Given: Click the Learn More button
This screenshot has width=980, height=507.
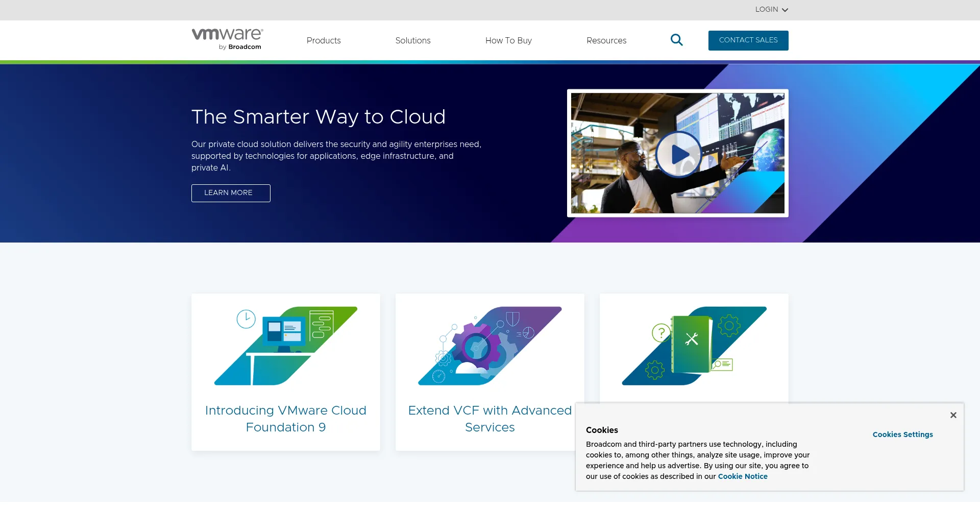Looking at the screenshot, I should point(231,193).
